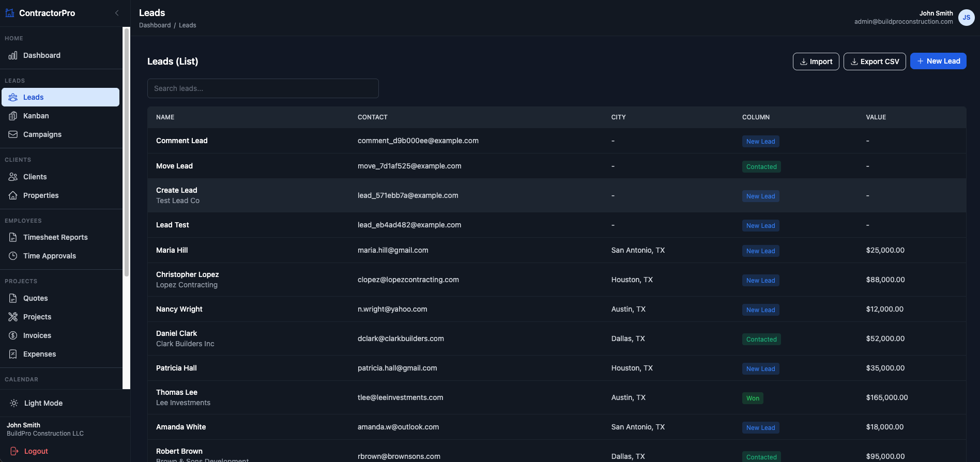Click the Dashboard breadcrumb link

tap(155, 25)
